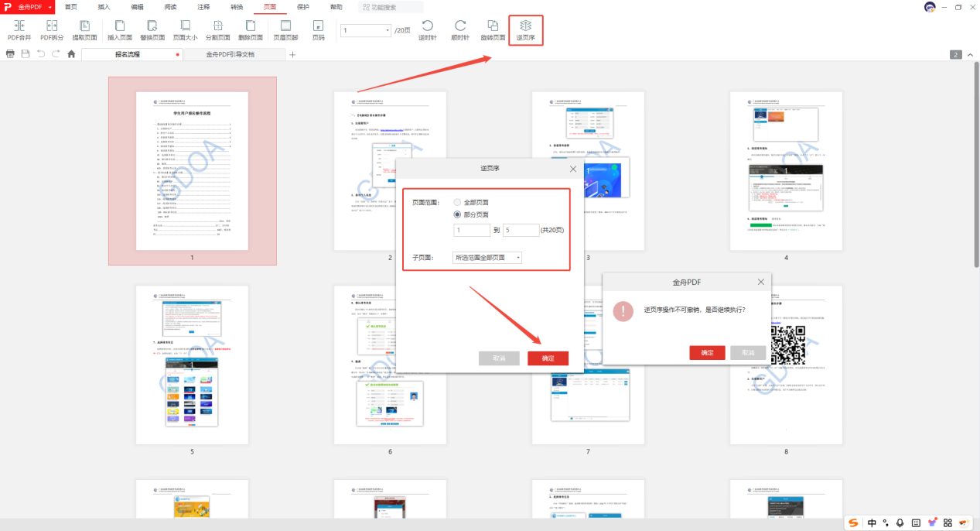Image resolution: width=980 pixels, height=531 pixels.
Task: Open 替换页面 replace page tool
Action: (x=152, y=30)
